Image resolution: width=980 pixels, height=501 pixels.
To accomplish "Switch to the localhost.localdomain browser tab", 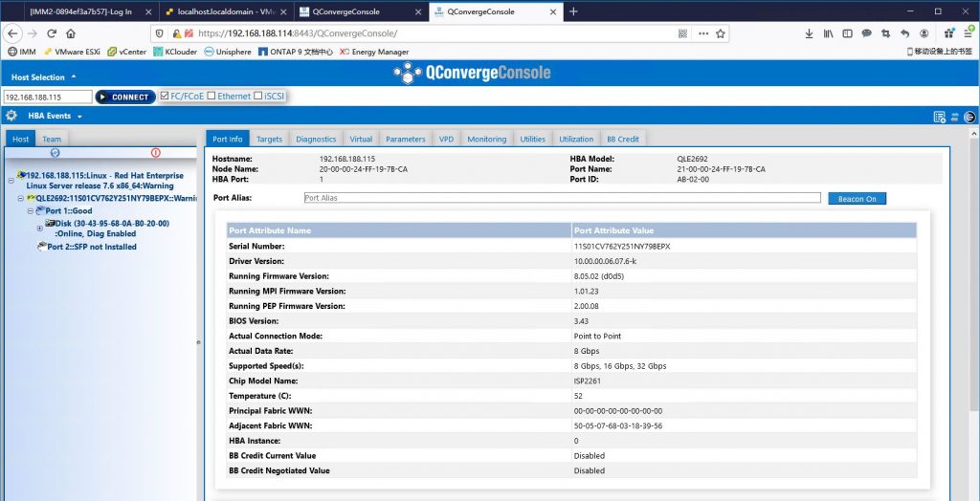I will point(227,11).
